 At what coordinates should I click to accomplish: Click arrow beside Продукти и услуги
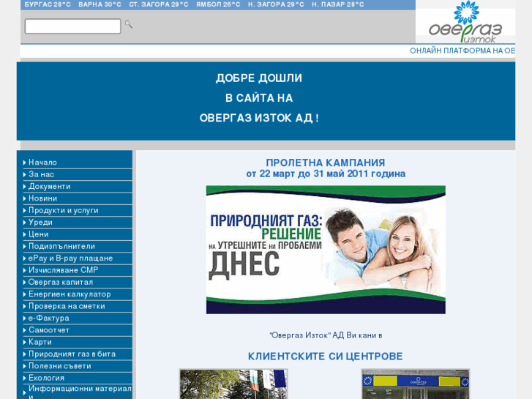point(24,211)
